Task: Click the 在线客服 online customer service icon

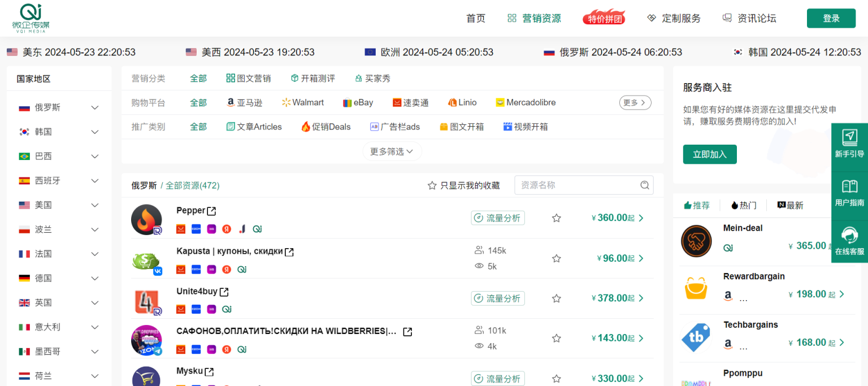Action: click(850, 236)
